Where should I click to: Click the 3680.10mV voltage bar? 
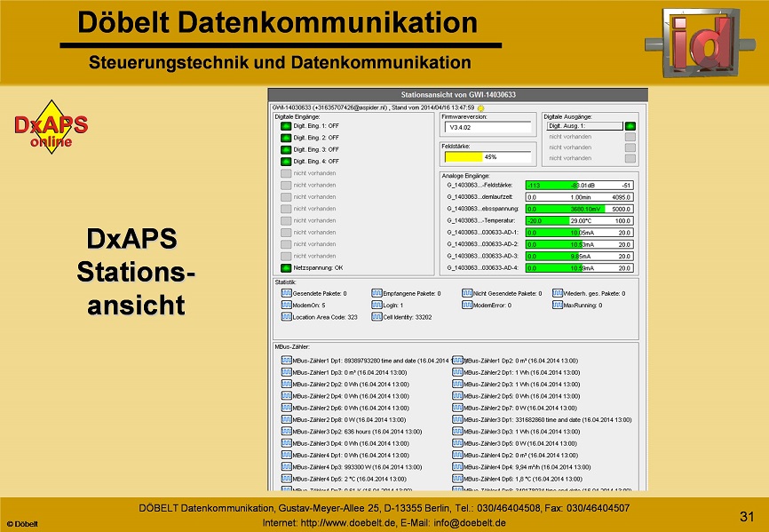point(579,209)
